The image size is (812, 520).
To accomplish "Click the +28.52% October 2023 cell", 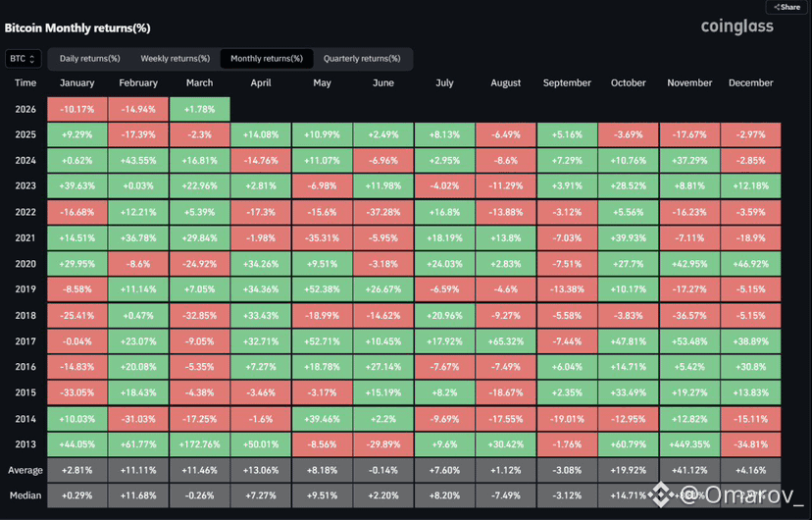I will pos(629,186).
